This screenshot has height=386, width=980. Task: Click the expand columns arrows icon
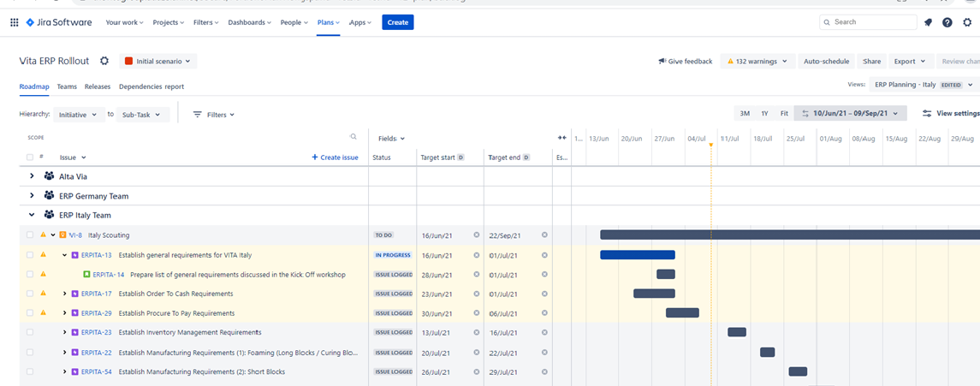(561, 138)
